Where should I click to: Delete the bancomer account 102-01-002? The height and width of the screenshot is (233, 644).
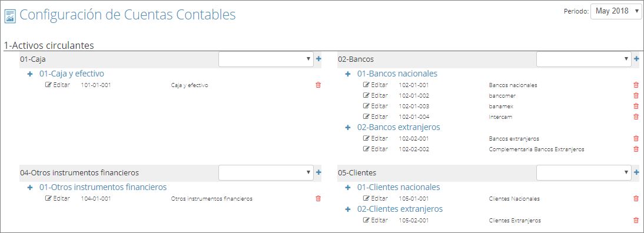point(636,95)
